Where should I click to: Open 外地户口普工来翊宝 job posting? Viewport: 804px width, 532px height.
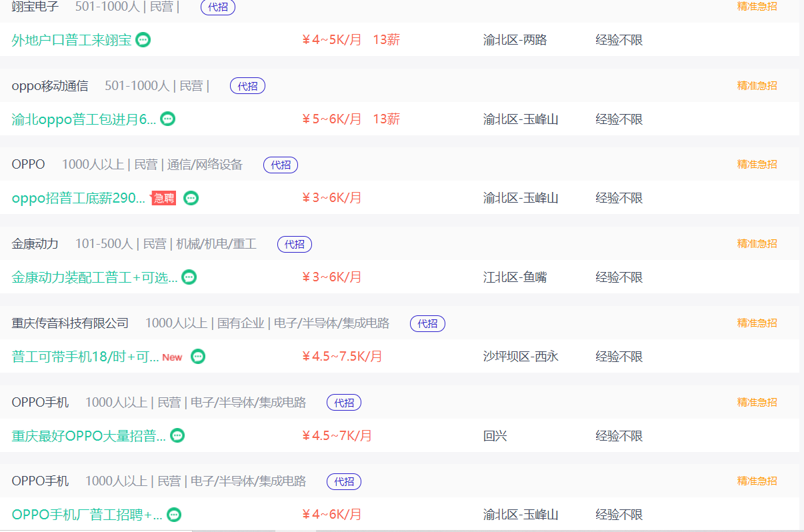[72, 39]
